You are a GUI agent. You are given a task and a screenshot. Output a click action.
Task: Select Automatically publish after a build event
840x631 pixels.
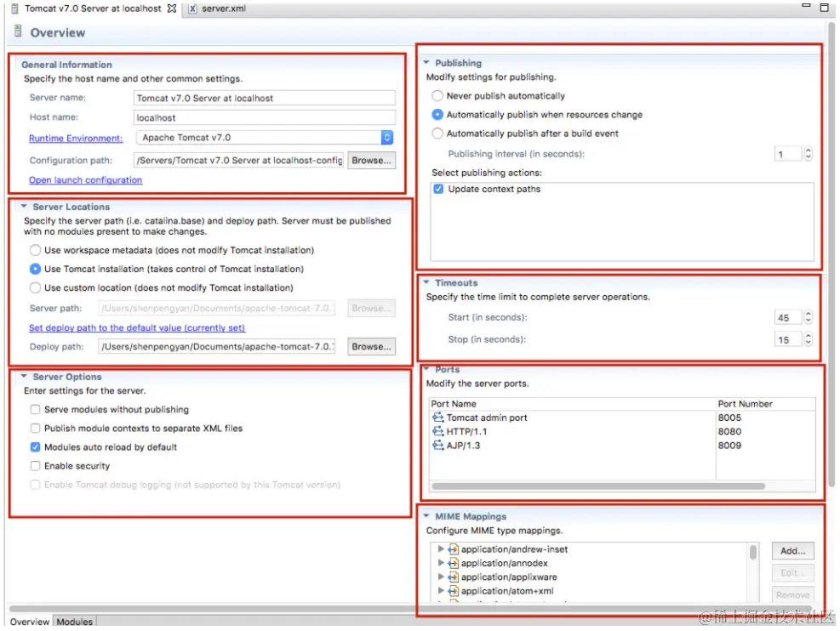pos(437,134)
